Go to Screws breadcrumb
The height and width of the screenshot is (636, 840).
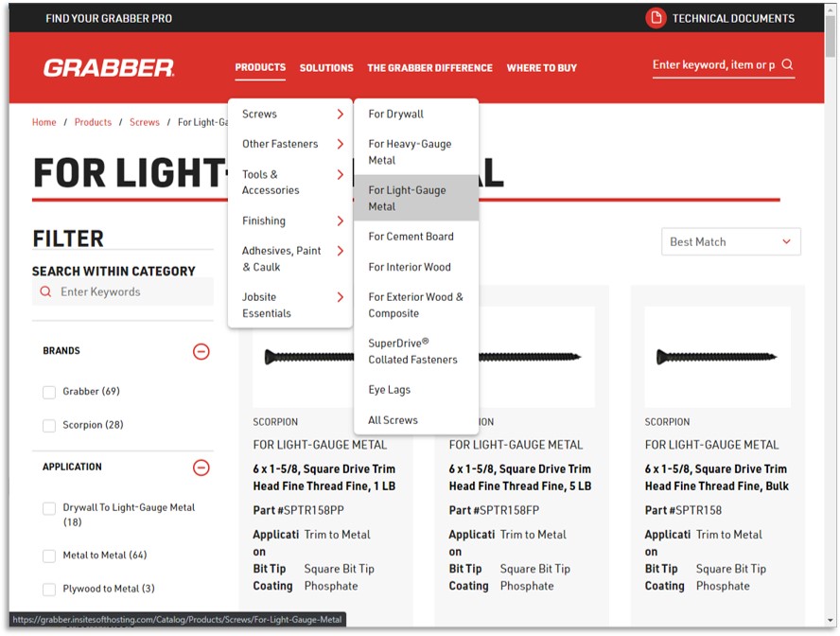(x=145, y=122)
